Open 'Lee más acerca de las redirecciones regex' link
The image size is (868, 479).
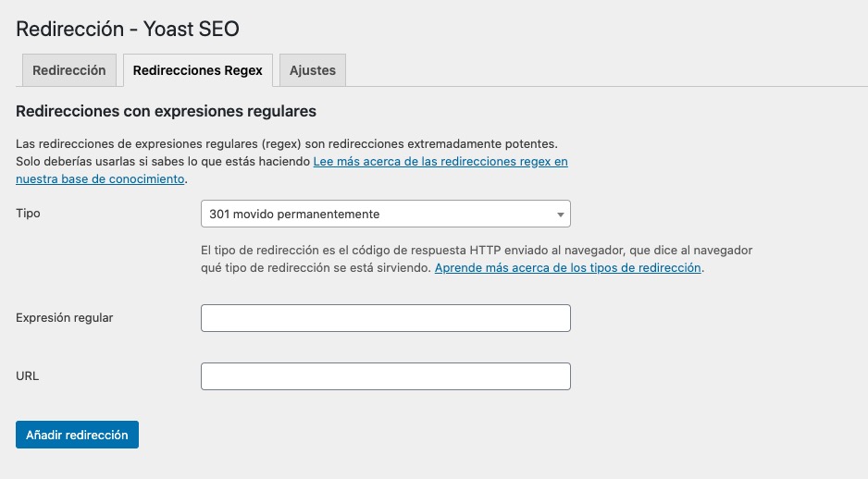[440, 161]
